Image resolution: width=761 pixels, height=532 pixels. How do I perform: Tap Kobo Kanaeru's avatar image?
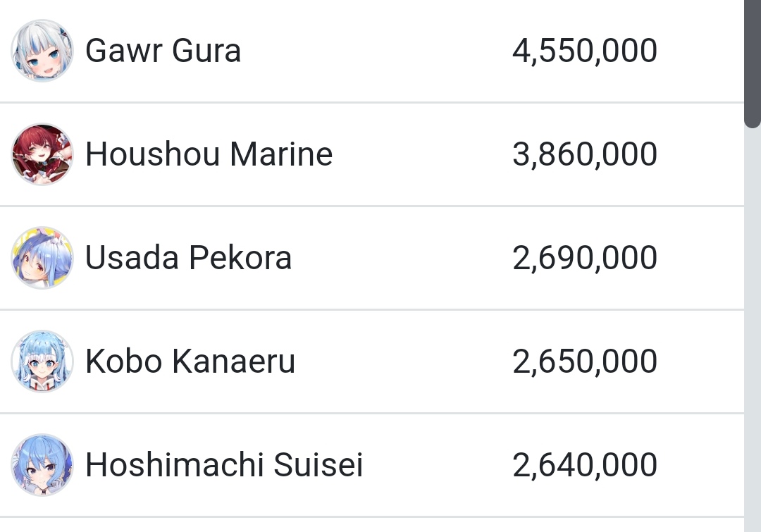pos(42,361)
